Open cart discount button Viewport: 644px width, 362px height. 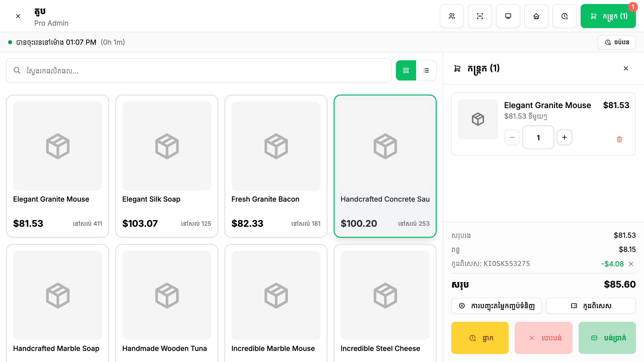point(497,306)
